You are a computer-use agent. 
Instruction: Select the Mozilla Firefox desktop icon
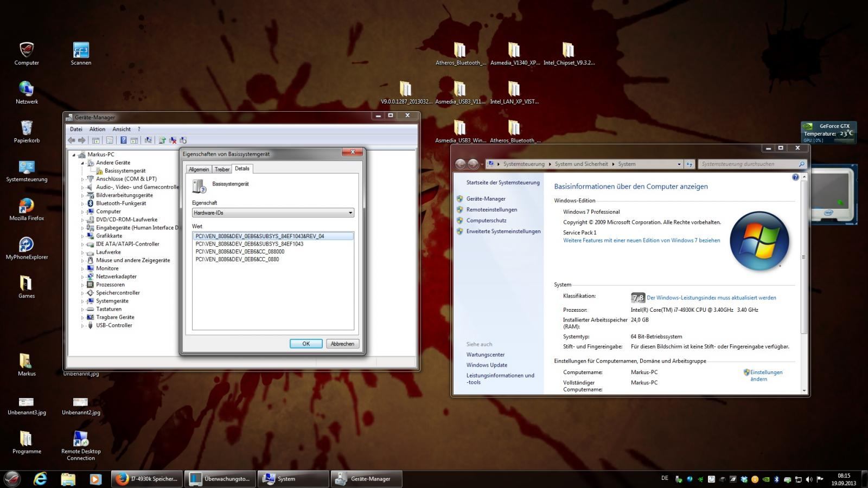(x=27, y=210)
